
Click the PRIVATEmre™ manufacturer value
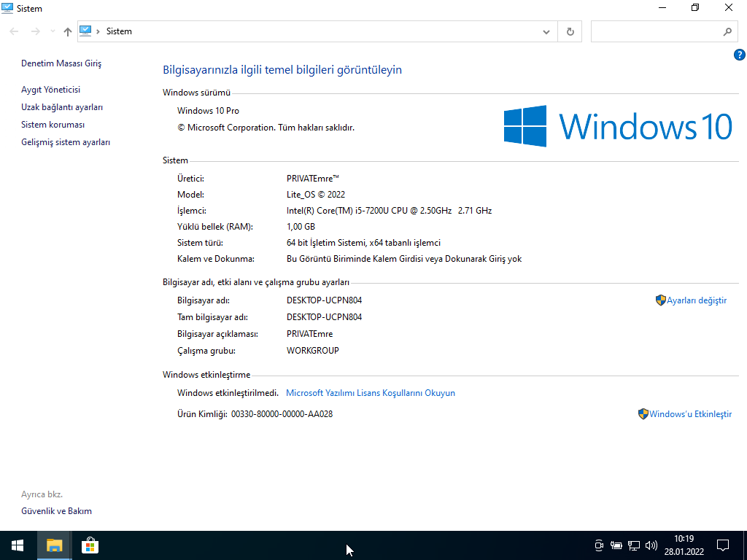312,179
